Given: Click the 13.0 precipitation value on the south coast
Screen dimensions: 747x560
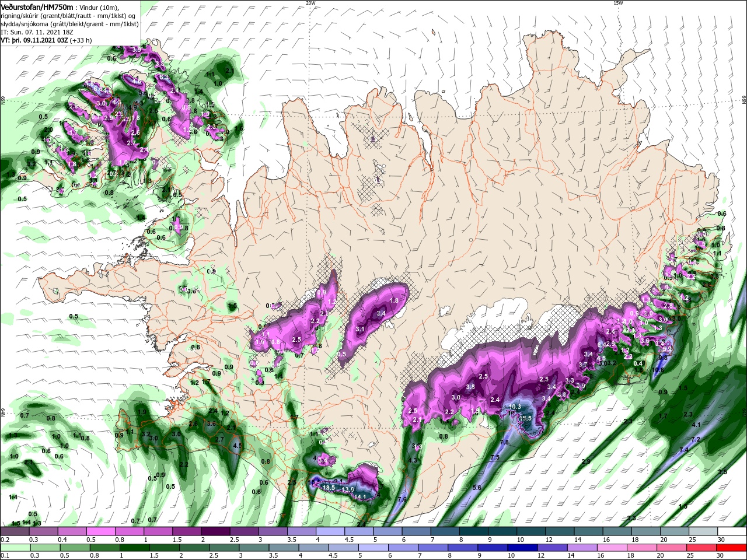Looking at the screenshot, I should [348, 489].
